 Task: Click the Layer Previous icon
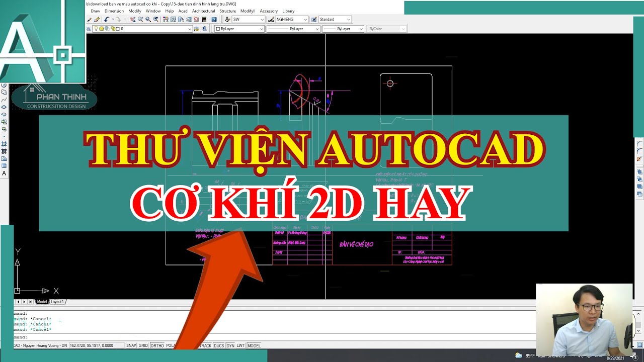click(204, 29)
